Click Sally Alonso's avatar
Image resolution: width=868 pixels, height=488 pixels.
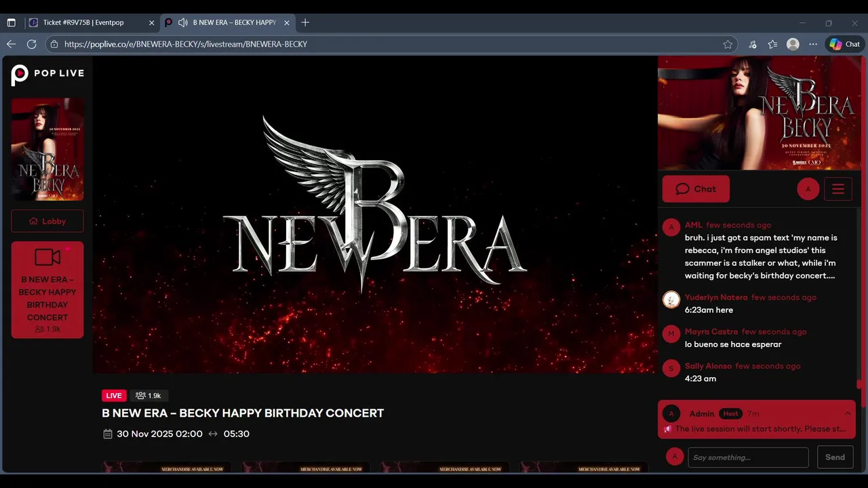click(671, 368)
